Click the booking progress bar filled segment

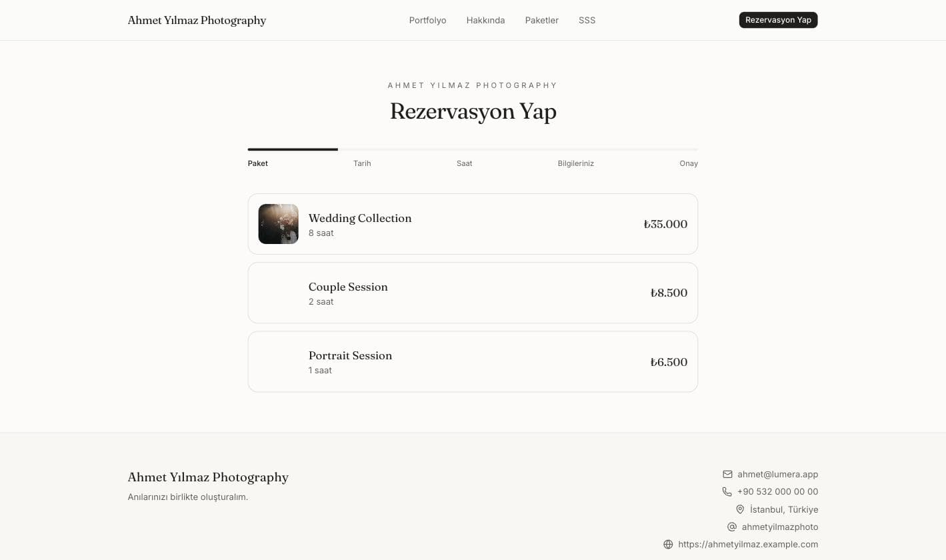tap(293, 149)
